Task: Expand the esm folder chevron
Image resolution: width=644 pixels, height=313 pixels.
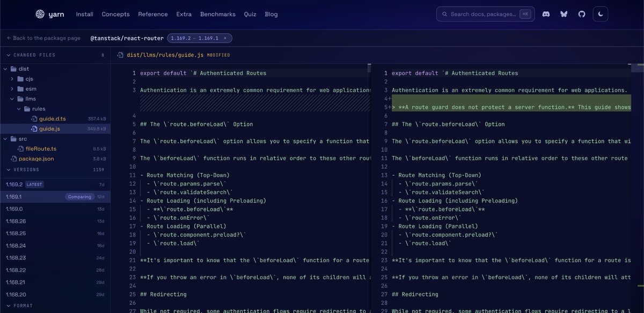Action: click(x=13, y=89)
